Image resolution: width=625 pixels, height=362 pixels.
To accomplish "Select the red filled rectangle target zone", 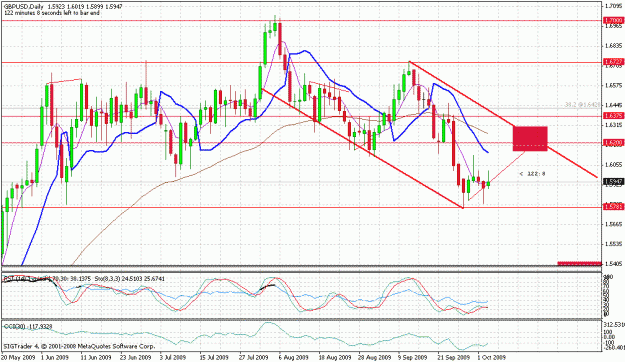I will coord(530,138).
